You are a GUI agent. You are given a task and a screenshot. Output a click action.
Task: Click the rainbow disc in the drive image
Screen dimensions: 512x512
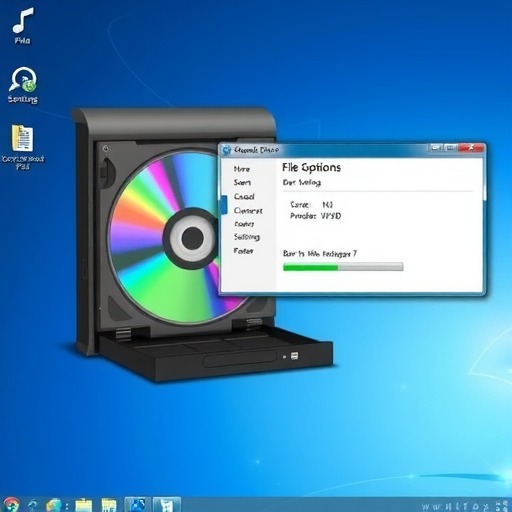click(163, 237)
